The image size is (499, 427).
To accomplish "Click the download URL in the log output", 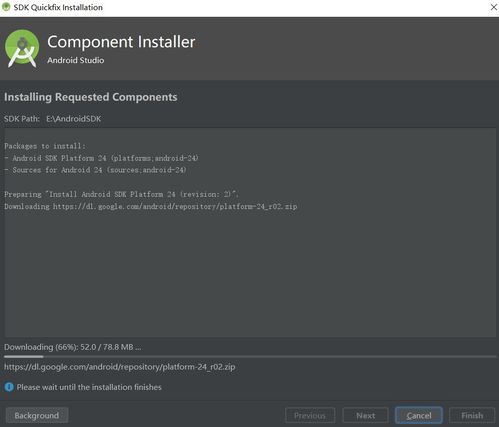I will (x=175, y=206).
